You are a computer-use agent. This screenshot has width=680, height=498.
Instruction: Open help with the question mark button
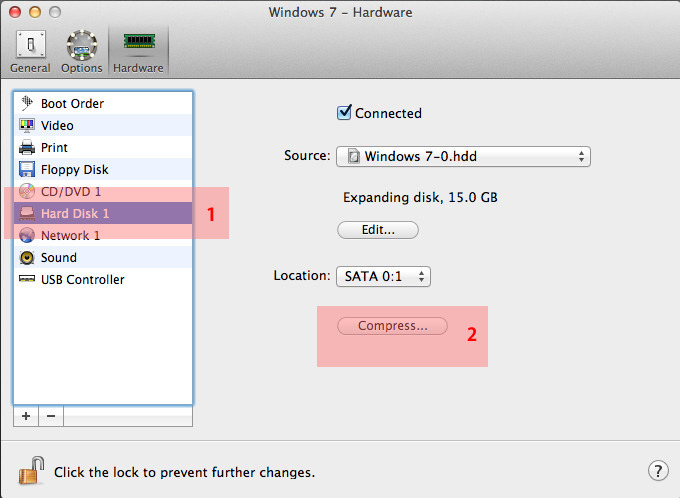click(658, 470)
